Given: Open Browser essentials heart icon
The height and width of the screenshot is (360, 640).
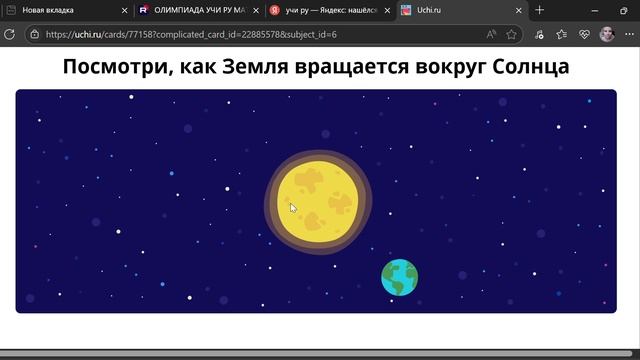Looking at the screenshot, I should (584, 34).
